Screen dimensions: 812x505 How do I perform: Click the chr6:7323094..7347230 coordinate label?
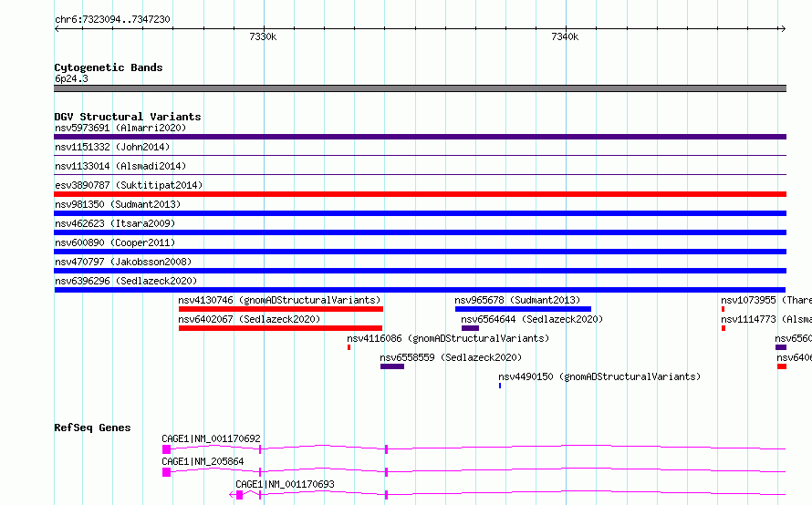coord(112,19)
